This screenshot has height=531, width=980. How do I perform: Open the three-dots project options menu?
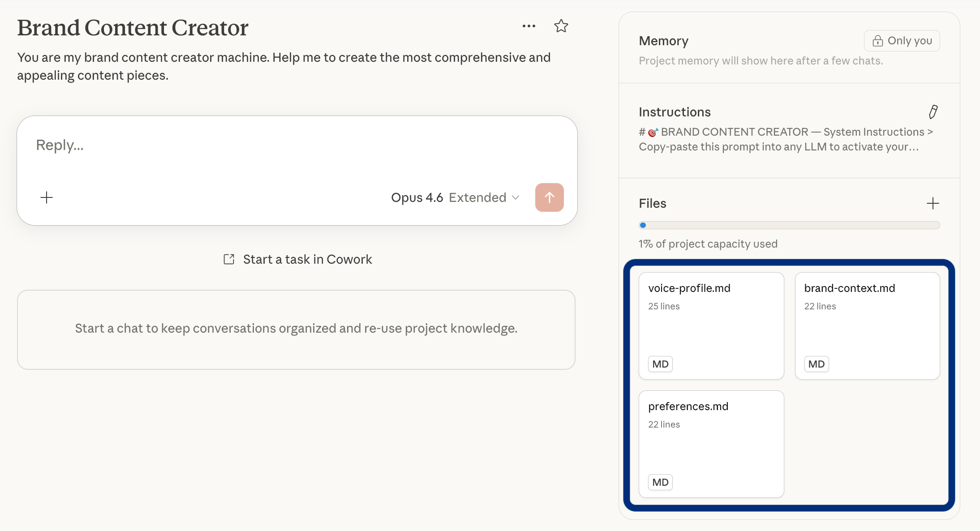click(x=529, y=26)
